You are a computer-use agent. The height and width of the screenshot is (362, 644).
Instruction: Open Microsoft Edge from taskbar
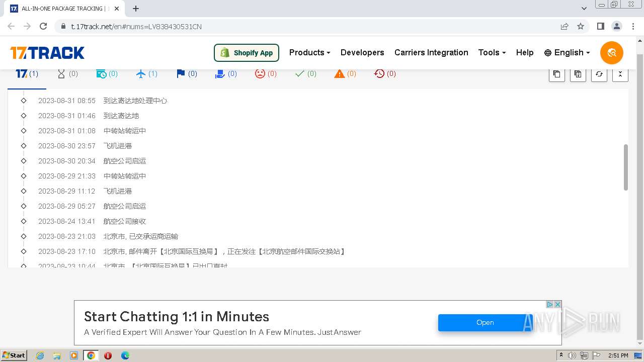tap(125, 355)
